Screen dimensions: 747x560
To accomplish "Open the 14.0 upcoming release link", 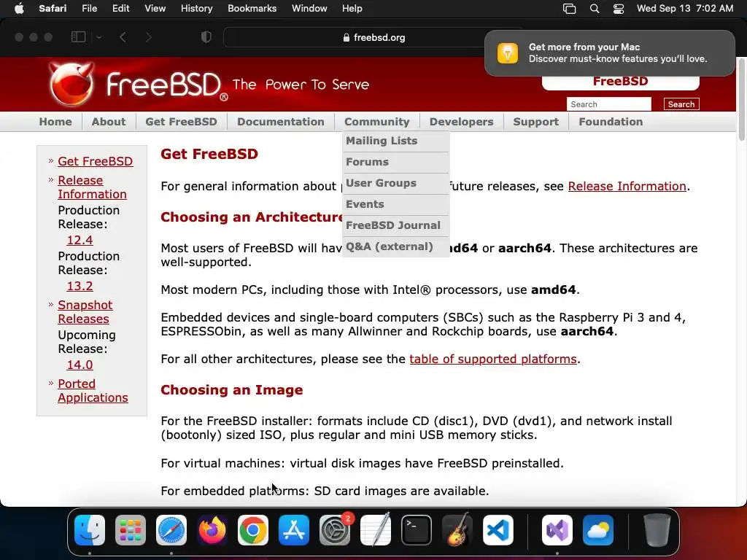I will [80, 365].
